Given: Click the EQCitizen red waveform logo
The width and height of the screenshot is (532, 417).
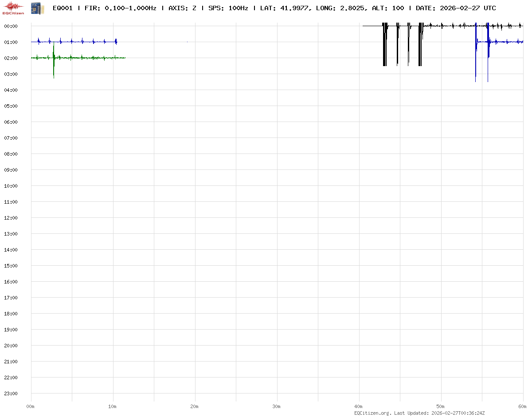Looking at the screenshot, I should [x=13, y=8].
